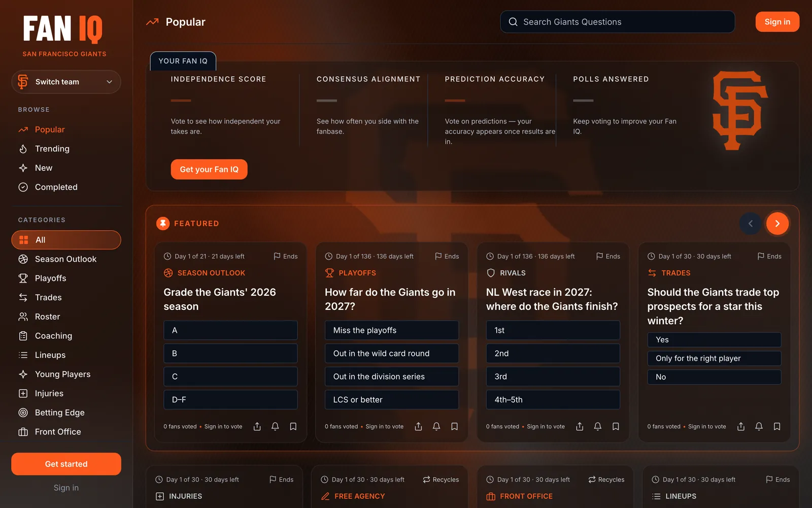Click the Fan IQ logo
Viewport: 812px width, 508px height.
point(63,29)
